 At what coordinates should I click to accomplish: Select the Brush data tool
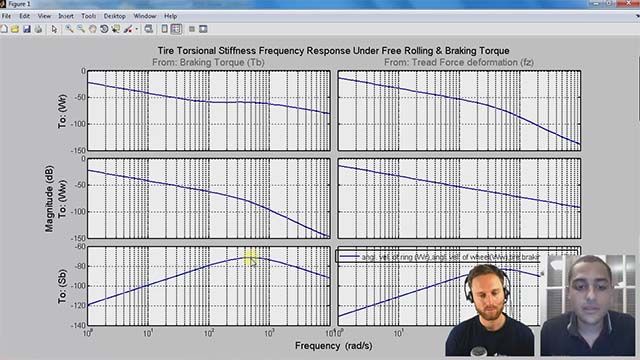128,29
